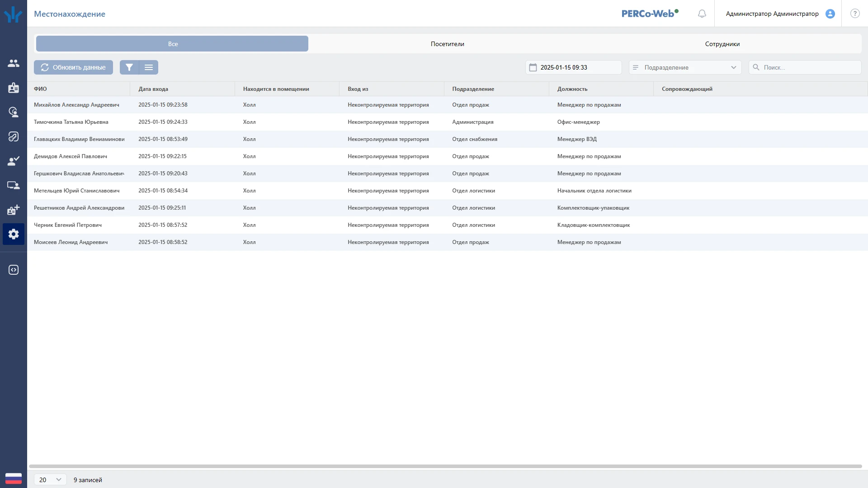The image size is (868, 488).
Task: Click the horizontal scrollbar at bottom
Action: point(445,466)
